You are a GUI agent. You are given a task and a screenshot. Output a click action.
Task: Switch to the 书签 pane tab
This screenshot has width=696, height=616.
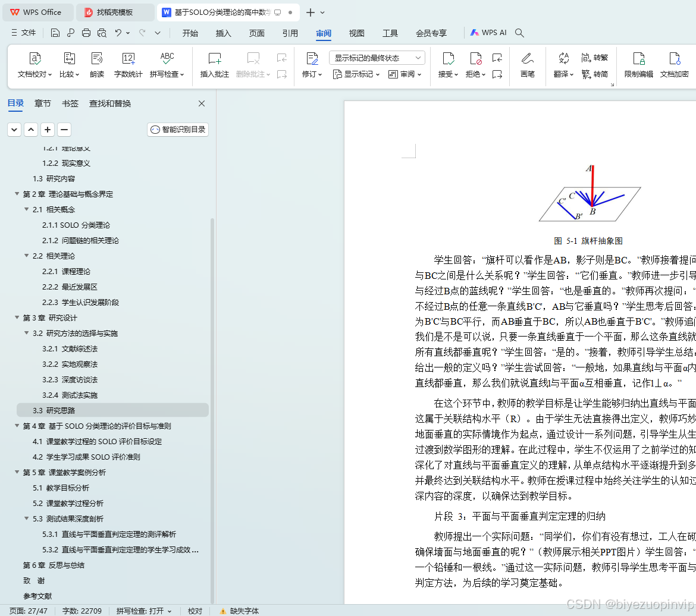[70, 103]
